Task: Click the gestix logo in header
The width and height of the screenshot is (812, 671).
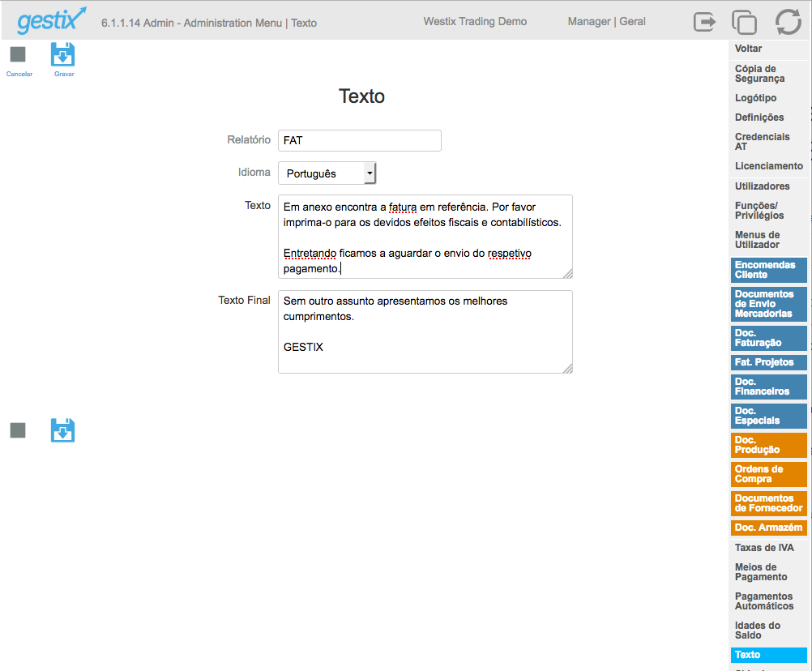Action: click(52, 20)
